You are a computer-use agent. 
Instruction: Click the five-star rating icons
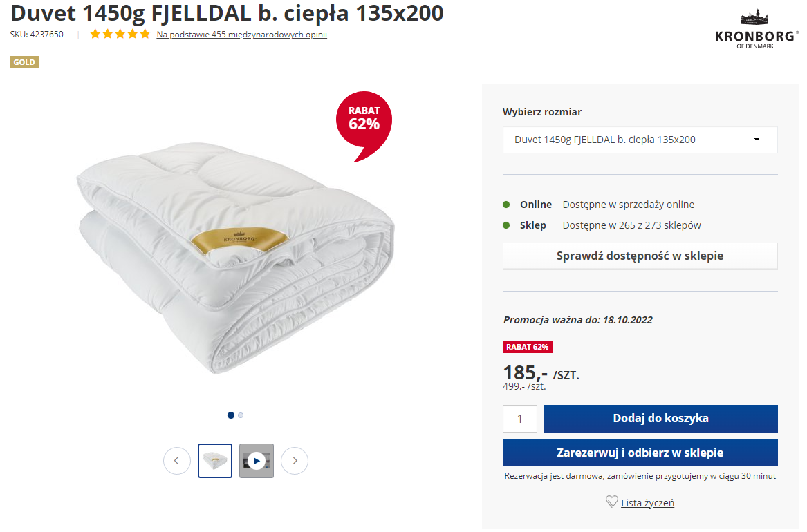click(120, 34)
